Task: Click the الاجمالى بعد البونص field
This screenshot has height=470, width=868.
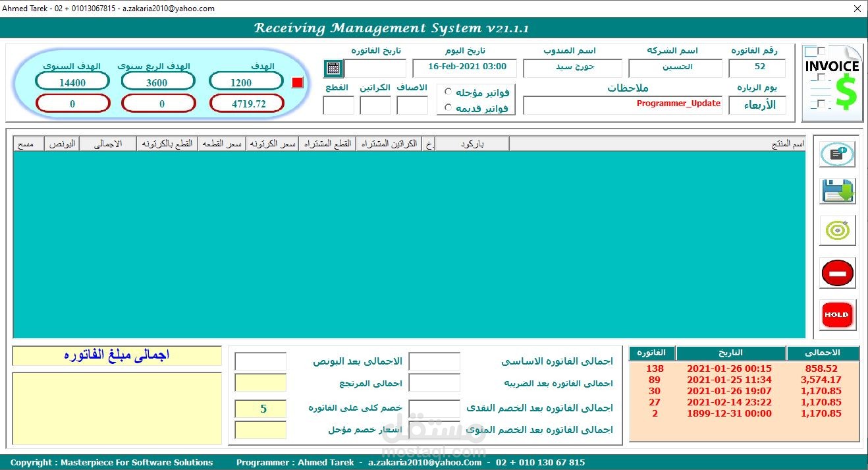Action: pos(261,361)
